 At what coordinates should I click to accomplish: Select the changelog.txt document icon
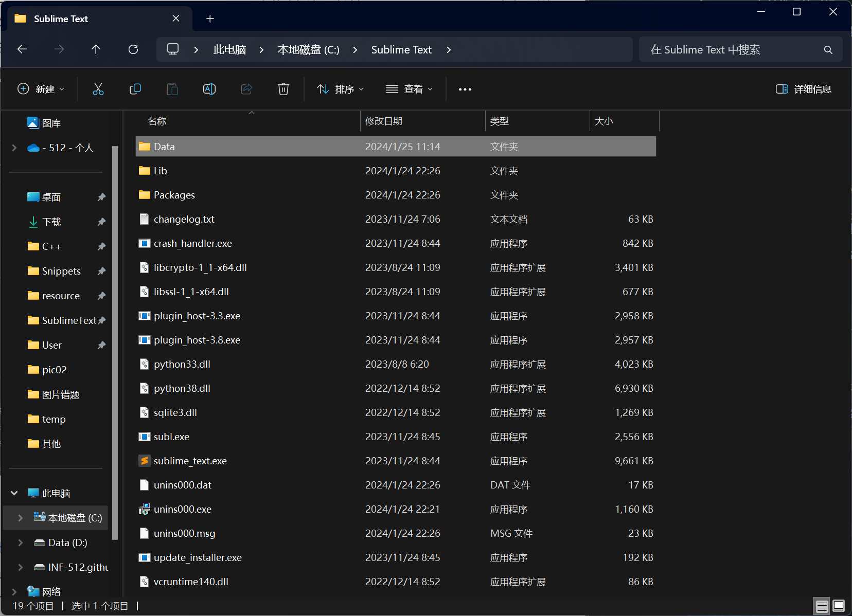(145, 219)
